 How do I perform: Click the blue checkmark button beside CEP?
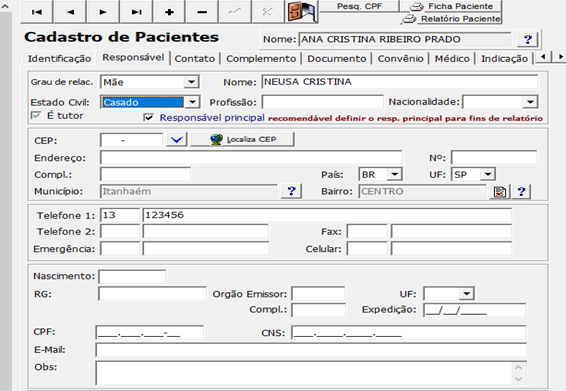point(177,139)
